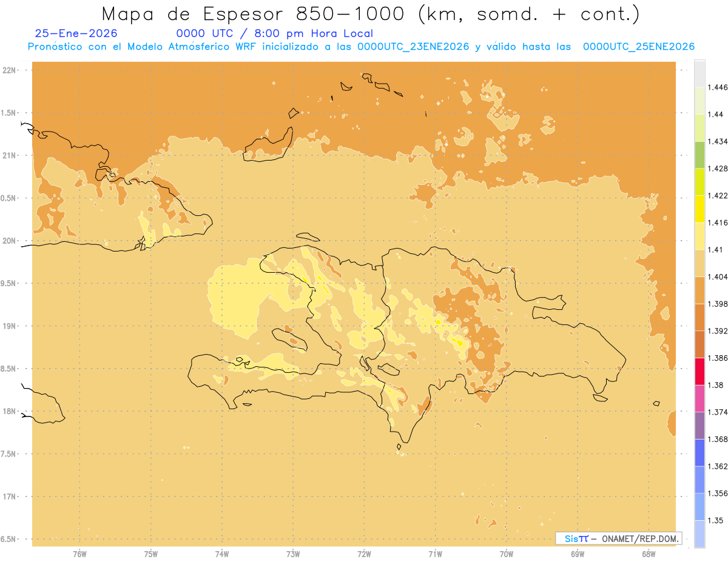
Task: Click the '0000 UTC / 8:00 pm Hora Local' text
Action: (274, 34)
